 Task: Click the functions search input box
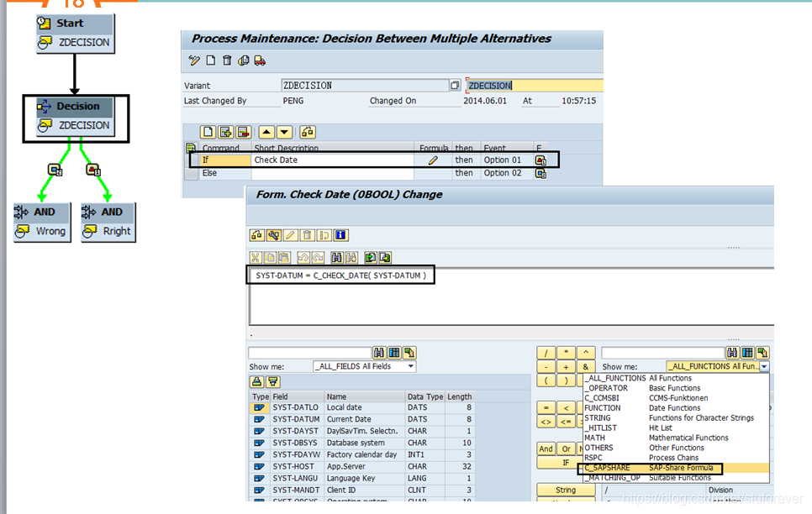click(662, 353)
